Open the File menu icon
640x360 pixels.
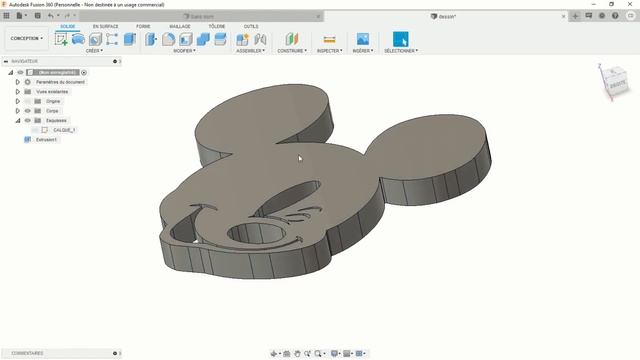click(20, 16)
